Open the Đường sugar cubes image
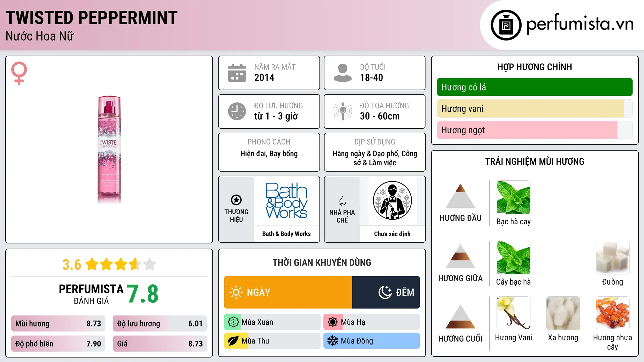Image resolution: width=644 pixels, height=362 pixels. 613,258
